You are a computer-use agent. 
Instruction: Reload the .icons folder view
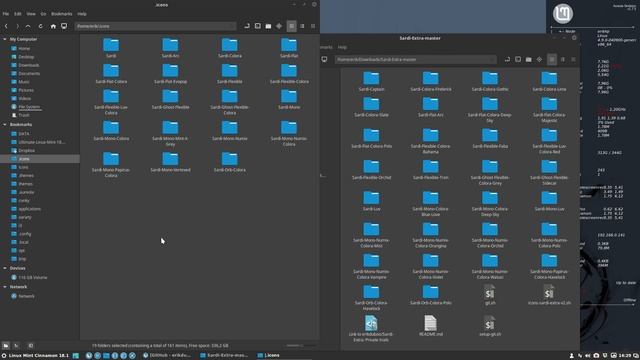[x=40, y=26]
